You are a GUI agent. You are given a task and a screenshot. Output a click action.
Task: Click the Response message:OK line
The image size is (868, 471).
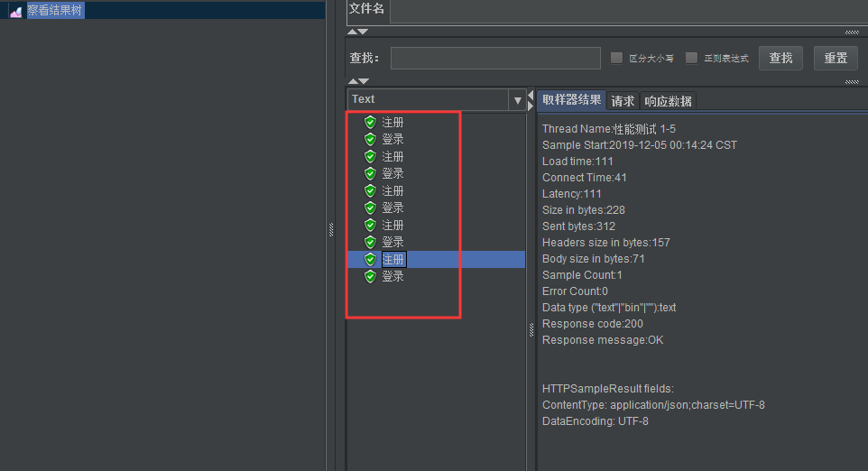[603, 340]
